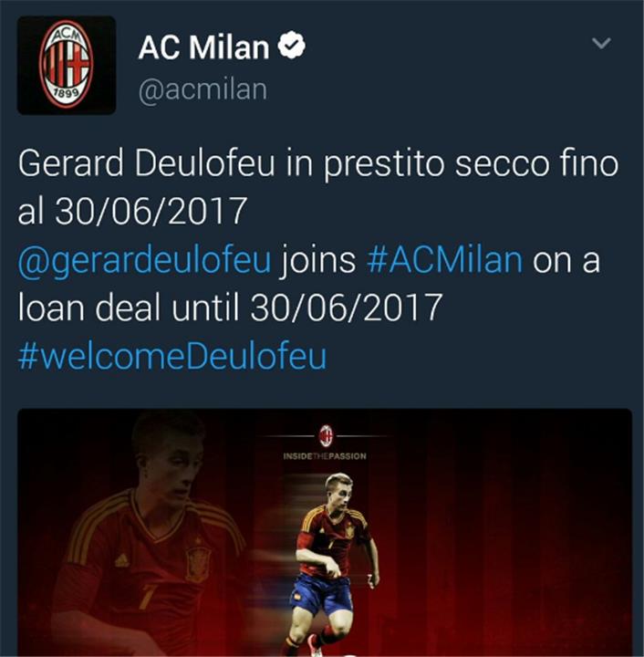Image resolution: width=644 pixels, height=657 pixels.
Task: Click the small AC Milan crest in the image
Action: [x=326, y=436]
